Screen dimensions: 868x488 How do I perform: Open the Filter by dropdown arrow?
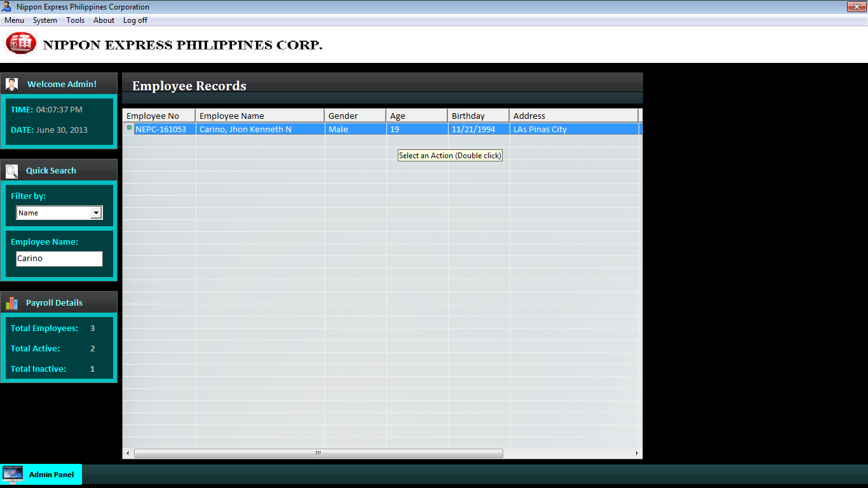[x=96, y=213]
